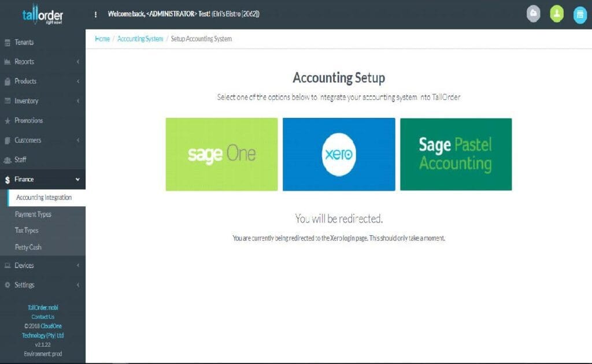Click the Environment: prod text

pos(43,354)
